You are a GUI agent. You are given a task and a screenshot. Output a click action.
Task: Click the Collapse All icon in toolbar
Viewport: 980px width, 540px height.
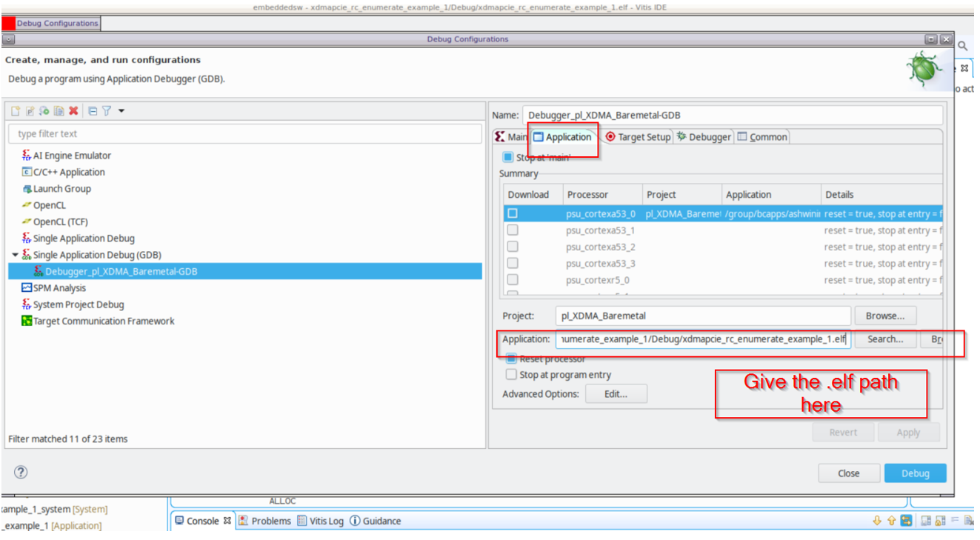(x=93, y=111)
